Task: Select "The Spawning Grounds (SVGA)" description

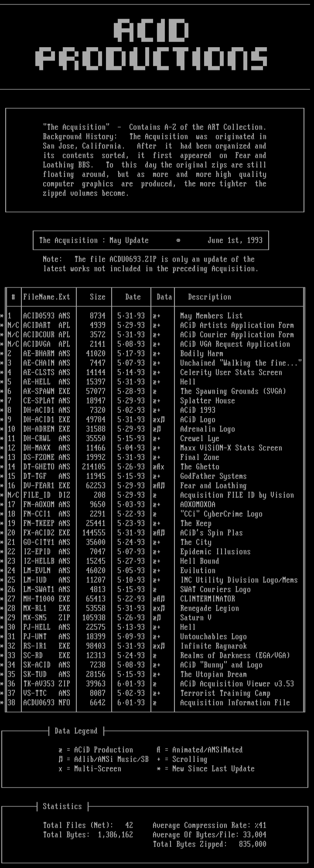Action: [233, 391]
